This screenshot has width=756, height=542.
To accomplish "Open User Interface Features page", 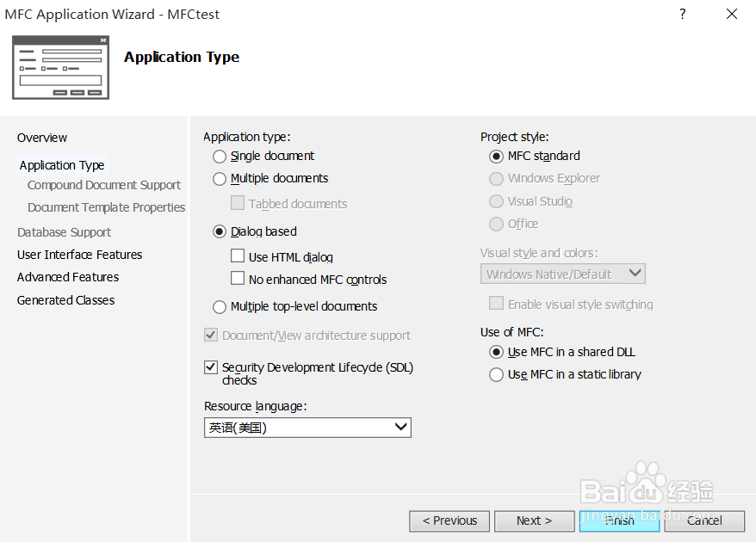I will point(79,255).
